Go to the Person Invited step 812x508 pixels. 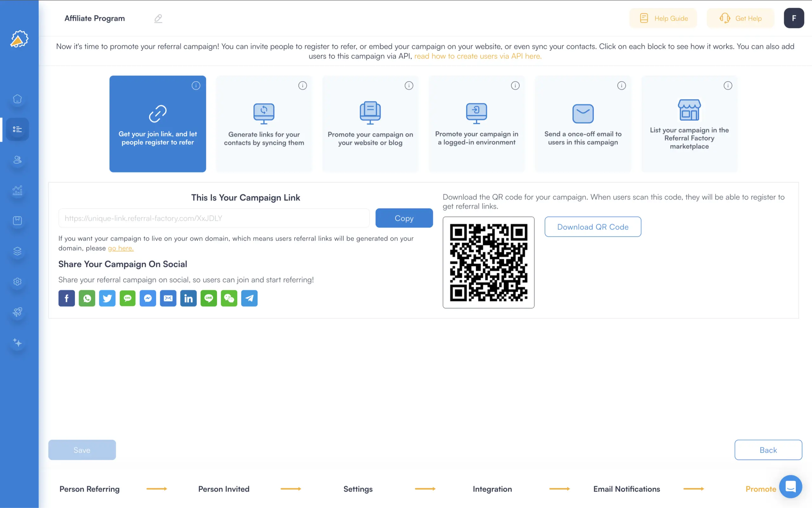224,489
